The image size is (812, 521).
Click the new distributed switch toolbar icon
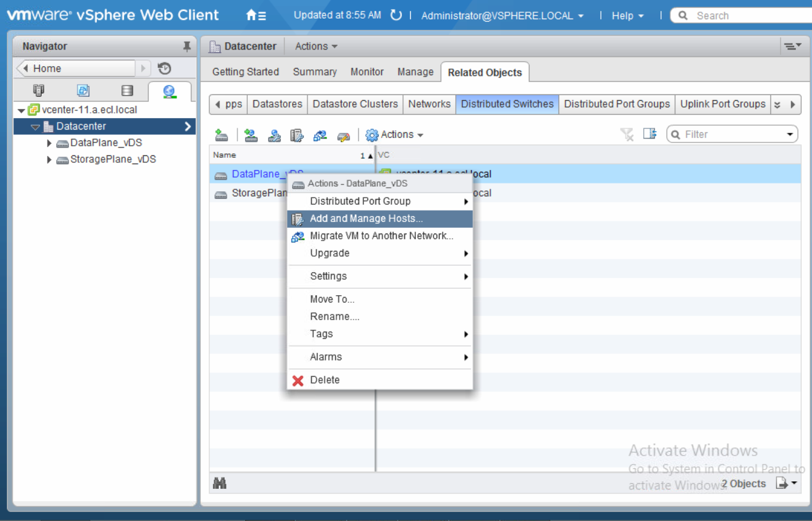(x=221, y=135)
